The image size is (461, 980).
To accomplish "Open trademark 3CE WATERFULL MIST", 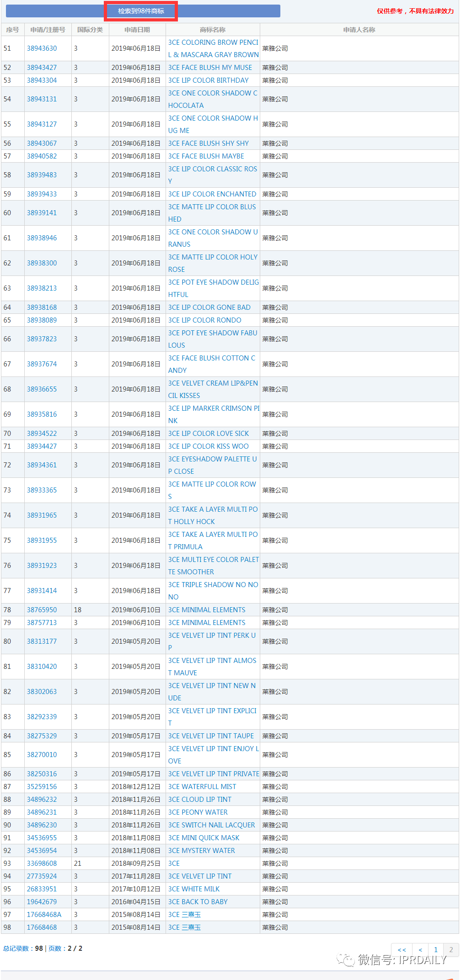I will [202, 787].
